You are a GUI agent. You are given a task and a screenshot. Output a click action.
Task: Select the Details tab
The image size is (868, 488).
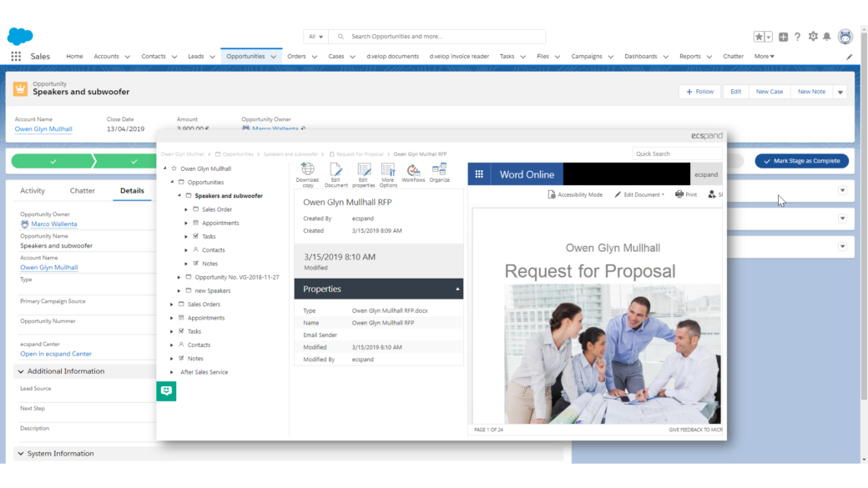coord(133,191)
